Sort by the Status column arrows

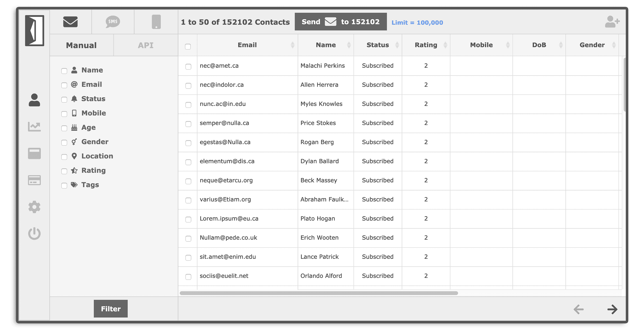(397, 45)
